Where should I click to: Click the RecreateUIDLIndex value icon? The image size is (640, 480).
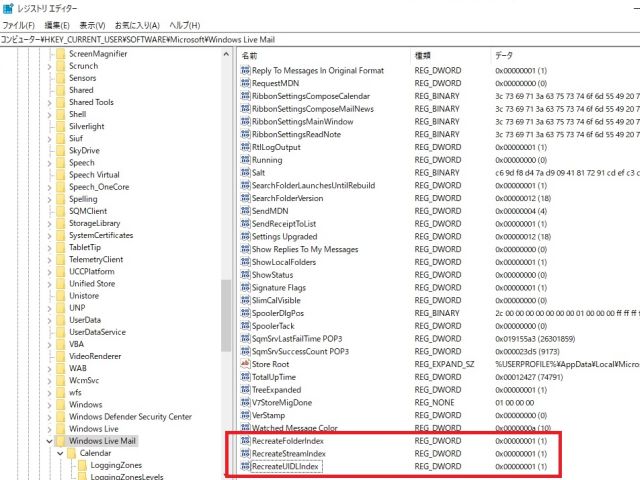point(245,466)
